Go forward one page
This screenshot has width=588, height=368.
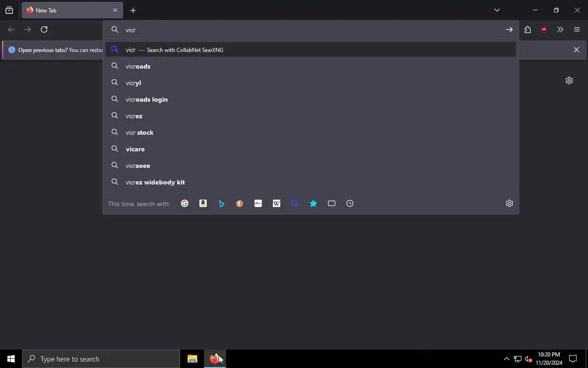point(28,29)
